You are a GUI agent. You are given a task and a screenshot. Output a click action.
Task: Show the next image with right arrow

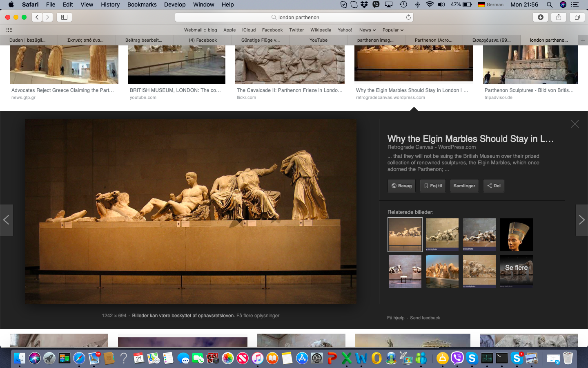(581, 220)
